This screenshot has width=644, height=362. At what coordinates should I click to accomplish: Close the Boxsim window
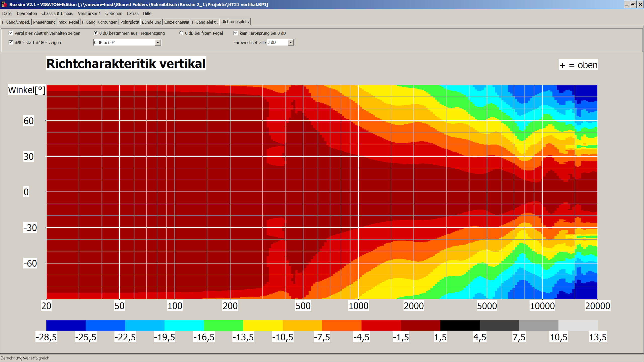click(640, 5)
